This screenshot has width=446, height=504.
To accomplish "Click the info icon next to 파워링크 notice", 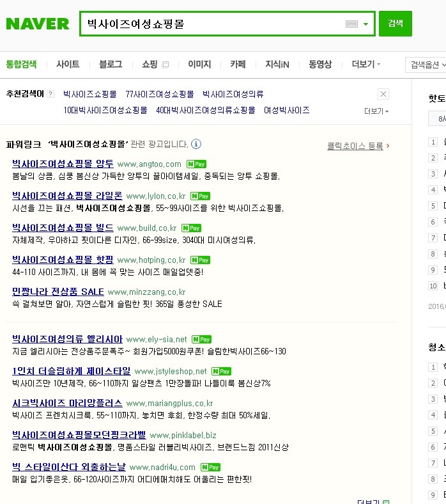I will 196,144.
